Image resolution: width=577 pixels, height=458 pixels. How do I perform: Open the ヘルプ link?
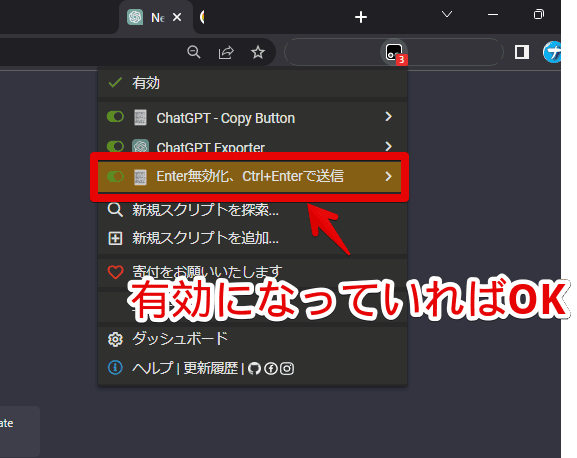point(152,368)
